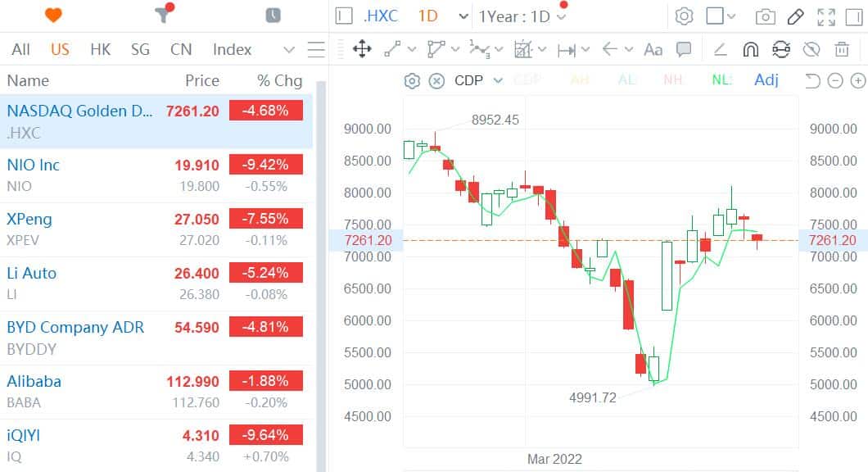Screen dimensions: 868x472
Task: Take a chart screenshot with camera icon
Action: pyautogui.click(x=765, y=15)
